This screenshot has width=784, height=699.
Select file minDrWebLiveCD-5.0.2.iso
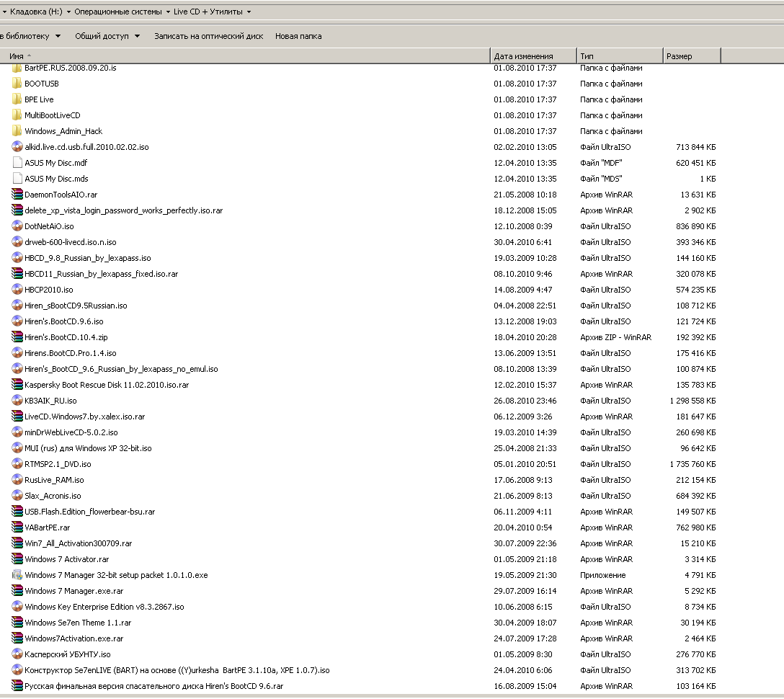pos(71,432)
